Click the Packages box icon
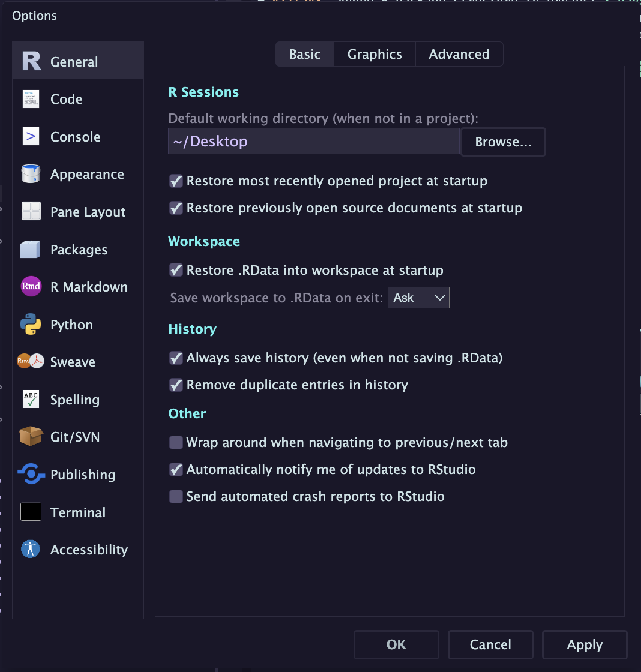641x672 pixels. (31, 250)
